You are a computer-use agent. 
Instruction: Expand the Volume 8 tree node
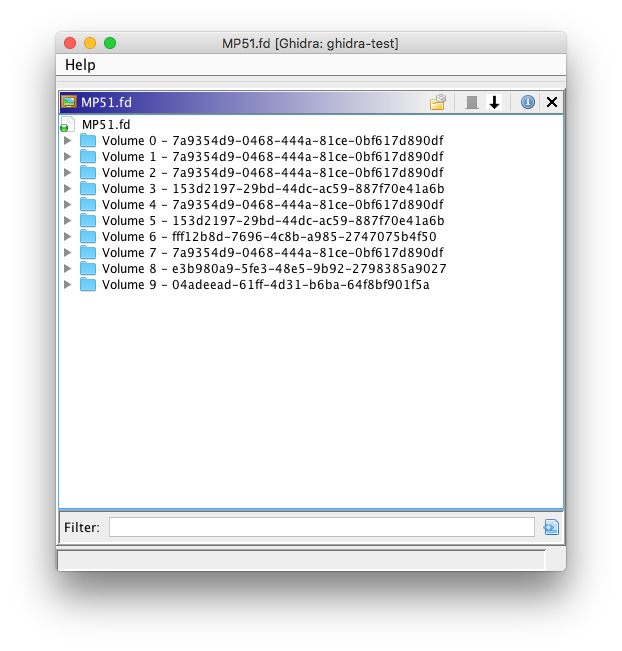[68, 268]
